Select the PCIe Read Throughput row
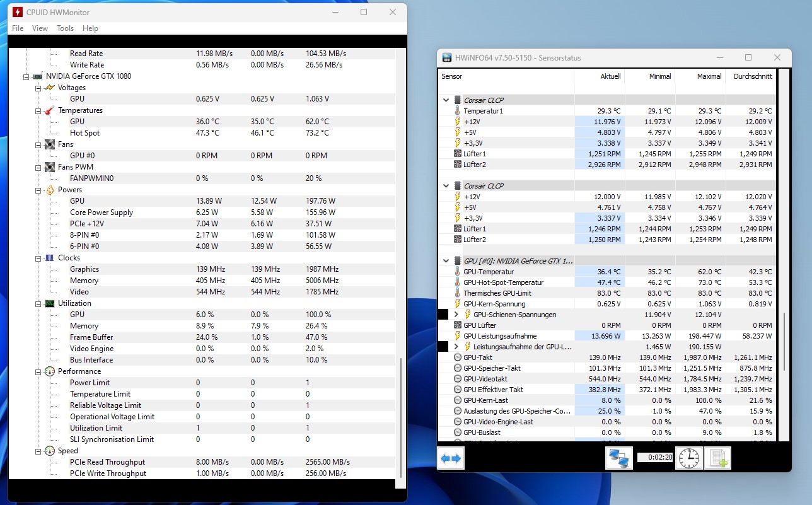 (x=231, y=462)
